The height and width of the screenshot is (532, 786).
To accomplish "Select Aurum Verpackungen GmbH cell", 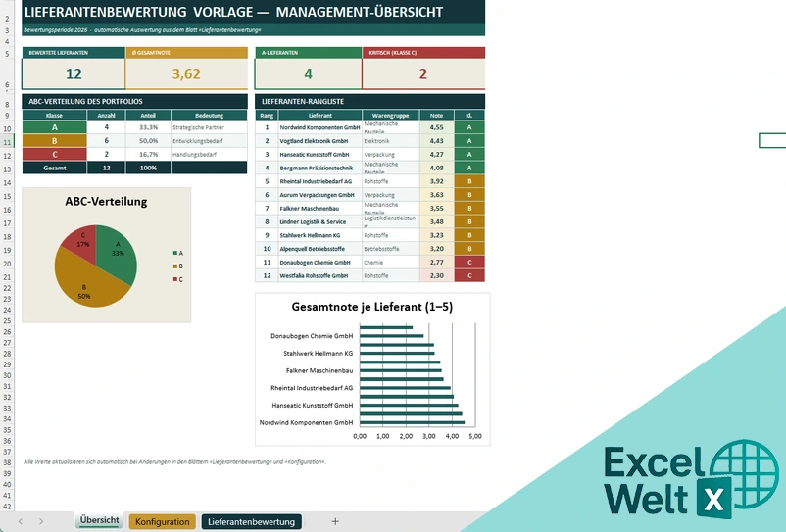I will [319, 195].
